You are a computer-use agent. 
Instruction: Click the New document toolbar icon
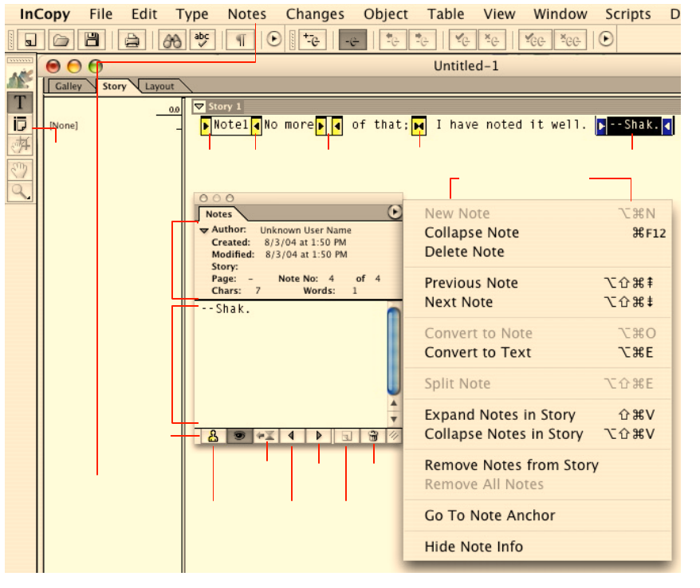(30, 40)
